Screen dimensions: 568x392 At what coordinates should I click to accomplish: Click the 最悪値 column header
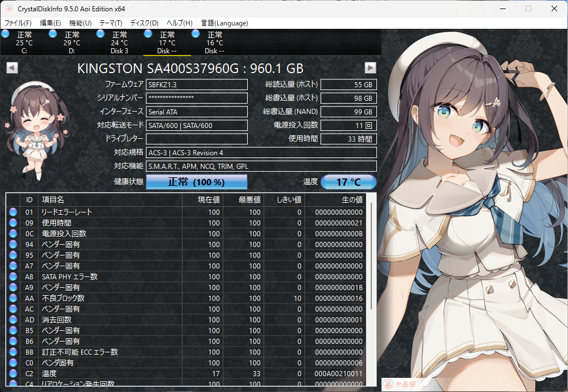243,200
